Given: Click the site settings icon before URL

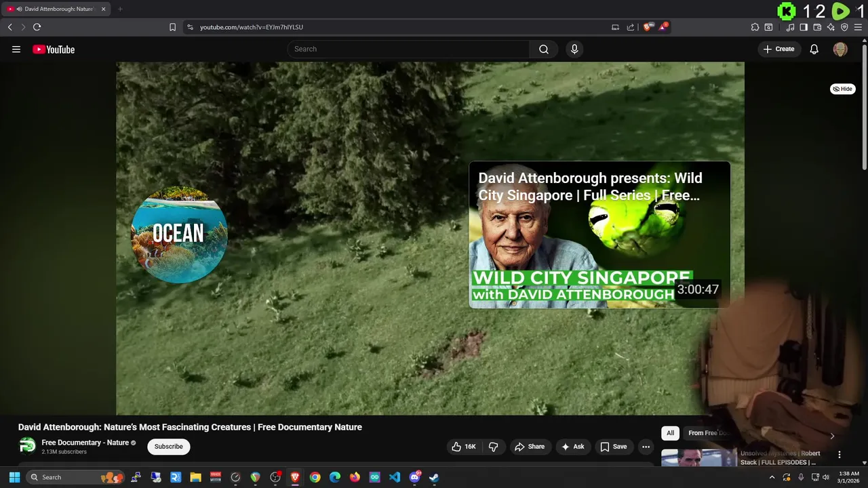Looking at the screenshot, I should (x=190, y=27).
